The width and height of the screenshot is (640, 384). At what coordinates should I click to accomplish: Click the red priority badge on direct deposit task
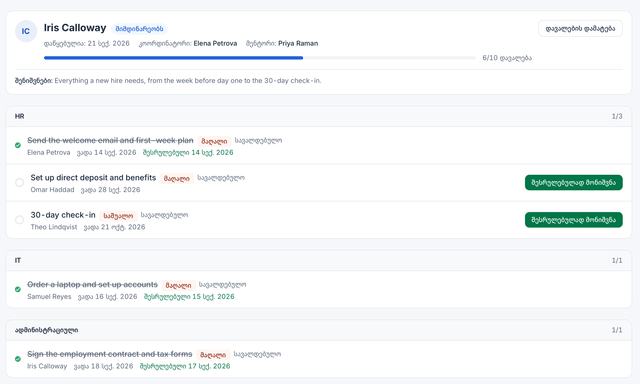(x=177, y=178)
